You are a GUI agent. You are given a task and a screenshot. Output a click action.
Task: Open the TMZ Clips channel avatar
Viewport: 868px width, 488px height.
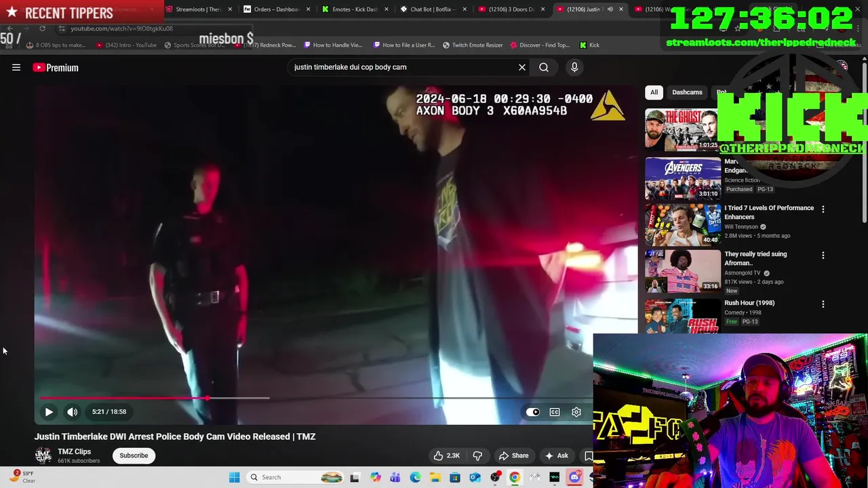pyautogui.click(x=43, y=455)
